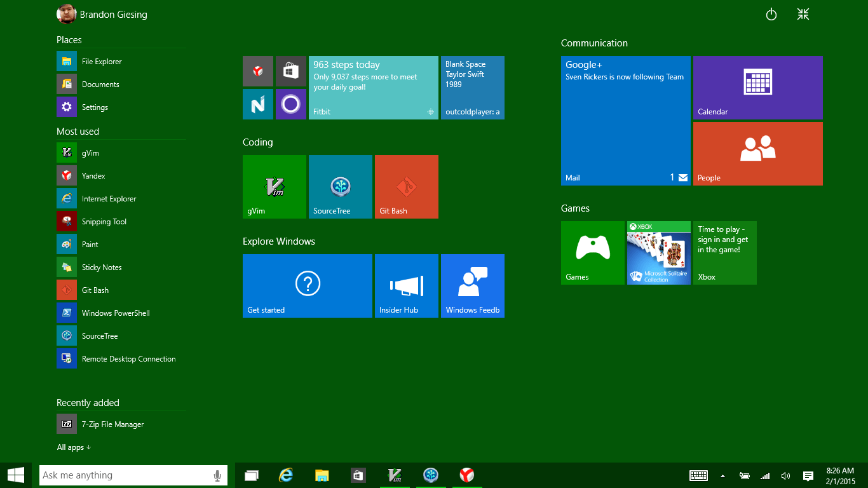The width and height of the screenshot is (868, 488).
Task: Open Git Bash from Most used list
Action: 121,290
